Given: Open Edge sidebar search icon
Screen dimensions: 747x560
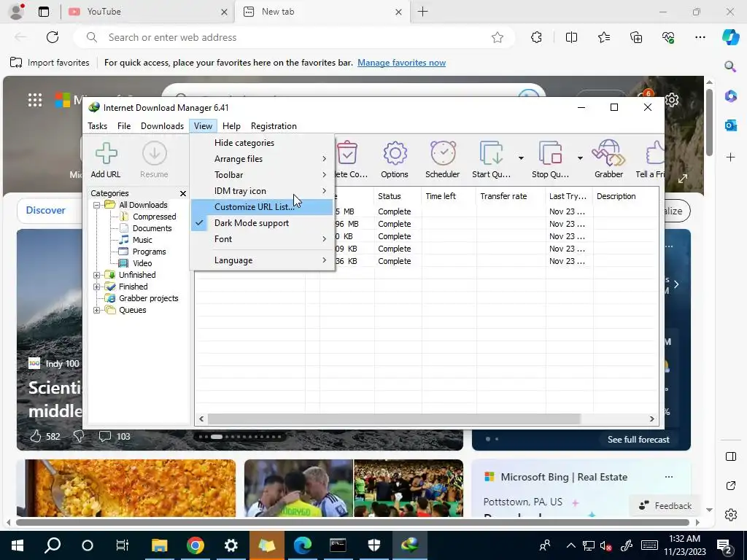Looking at the screenshot, I should tap(730, 66).
